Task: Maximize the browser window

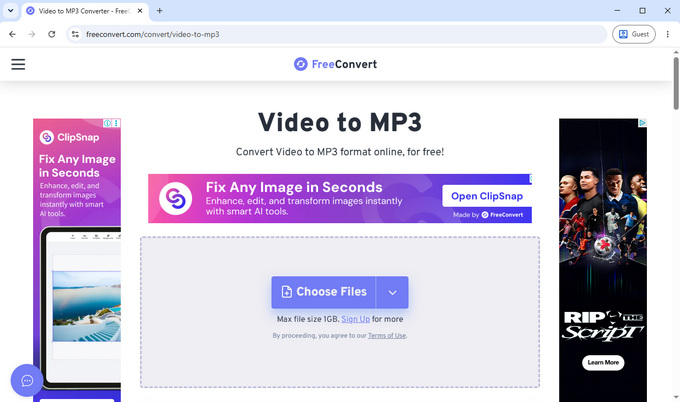Action: (642, 11)
